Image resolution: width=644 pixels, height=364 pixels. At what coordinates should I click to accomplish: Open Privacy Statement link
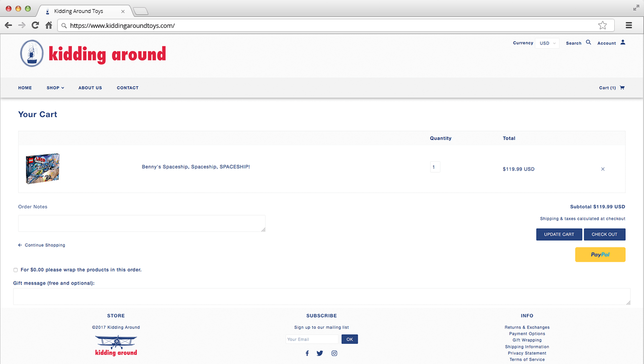click(x=527, y=353)
